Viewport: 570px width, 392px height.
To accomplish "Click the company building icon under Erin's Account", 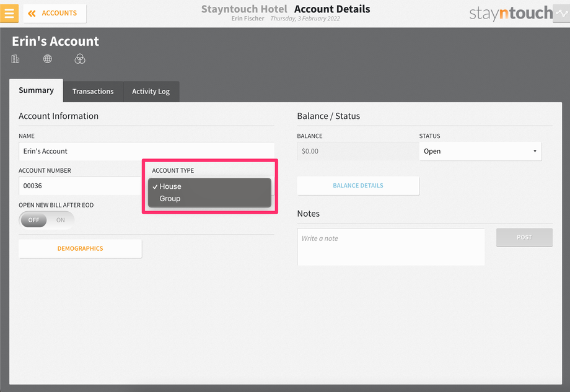I will pyautogui.click(x=15, y=59).
